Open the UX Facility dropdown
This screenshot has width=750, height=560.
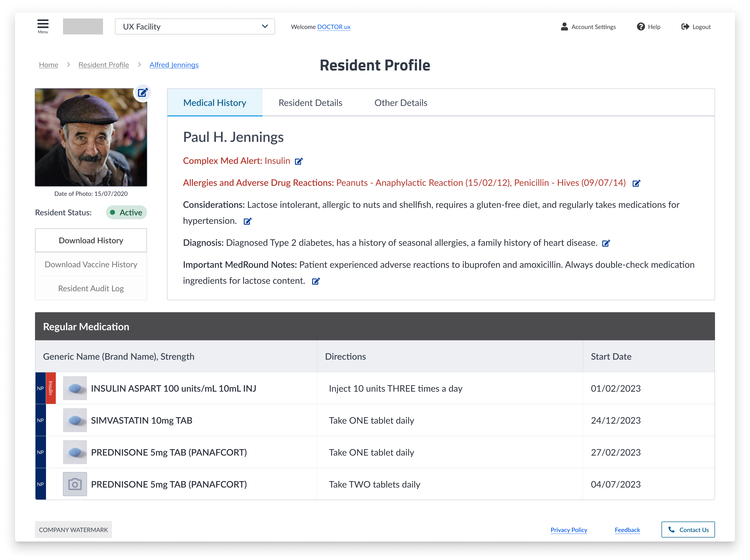[x=195, y=26]
